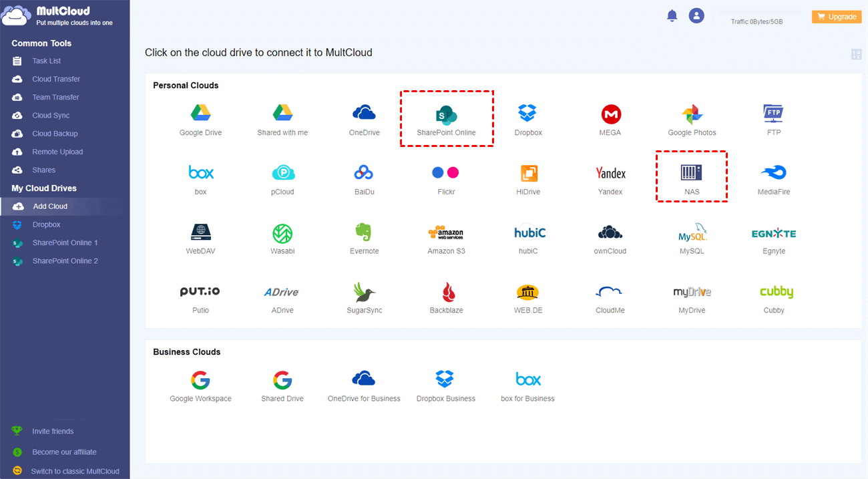The height and width of the screenshot is (479, 868).
Task: Add the personal box cloud
Action: point(200,173)
